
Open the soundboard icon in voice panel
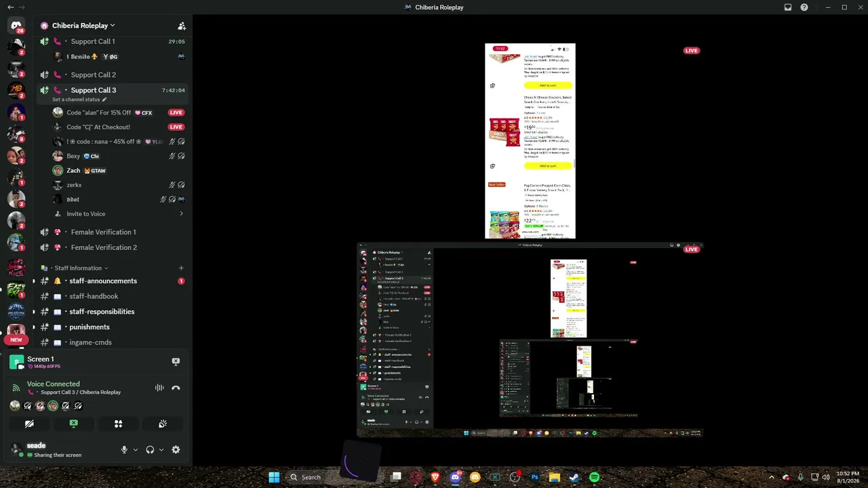pos(163,424)
